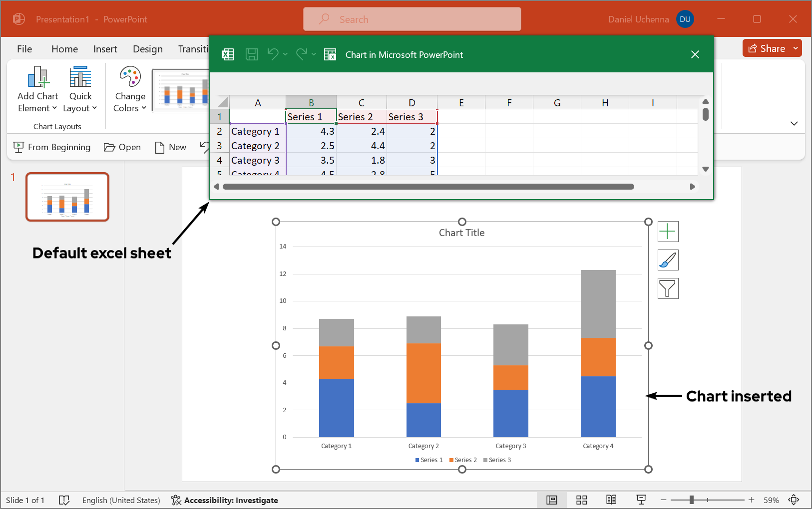Start Slide Show from status bar
The width and height of the screenshot is (812, 509).
(x=641, y=500)
